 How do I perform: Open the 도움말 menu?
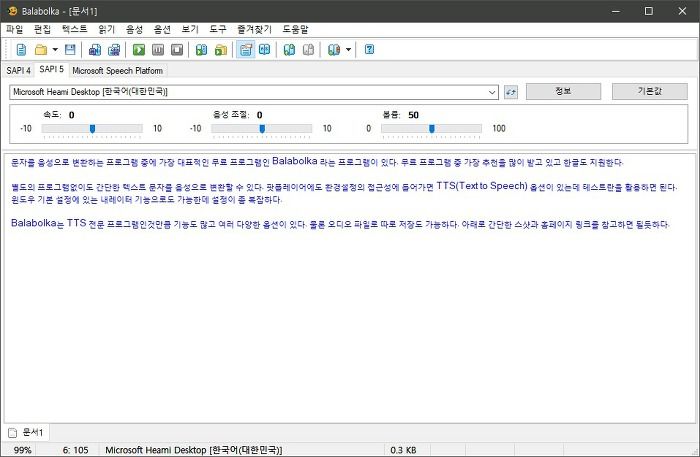[295, 29]
